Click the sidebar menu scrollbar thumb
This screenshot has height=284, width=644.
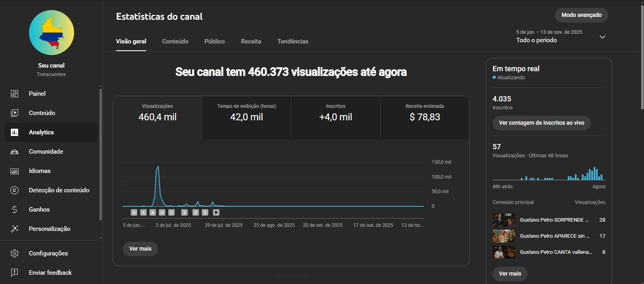[100, 154]
